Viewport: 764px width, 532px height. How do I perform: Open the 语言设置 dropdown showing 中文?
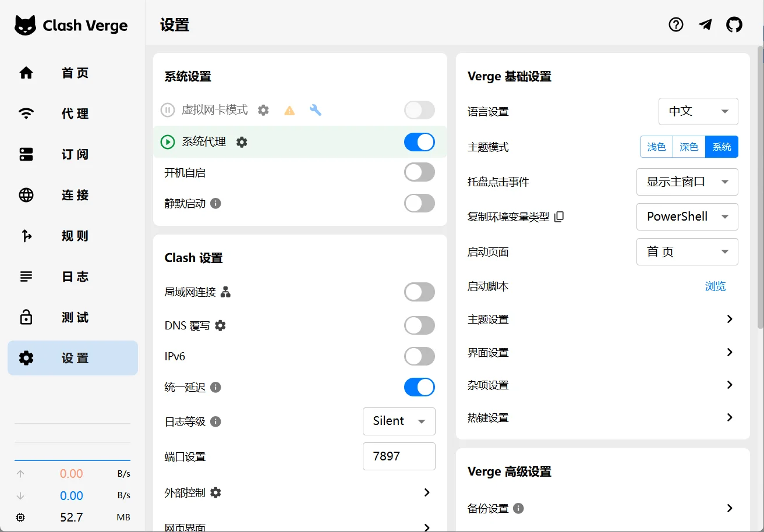[698, 111]
